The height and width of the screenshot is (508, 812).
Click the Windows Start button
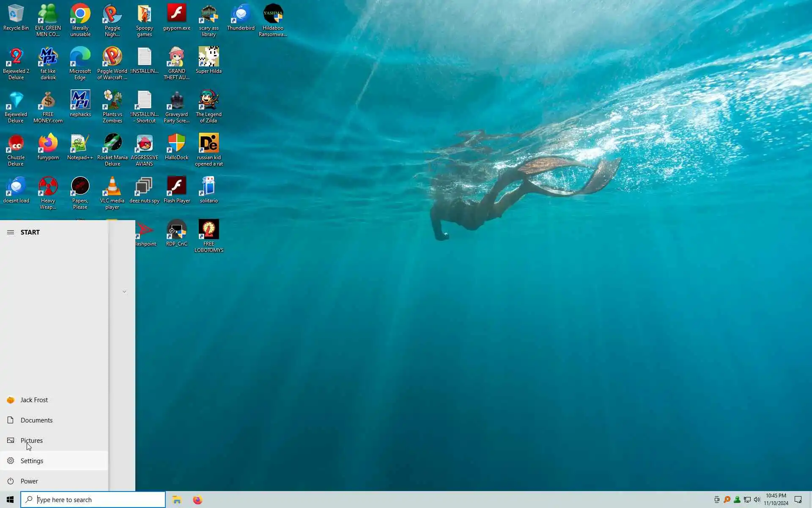(10, 500)
